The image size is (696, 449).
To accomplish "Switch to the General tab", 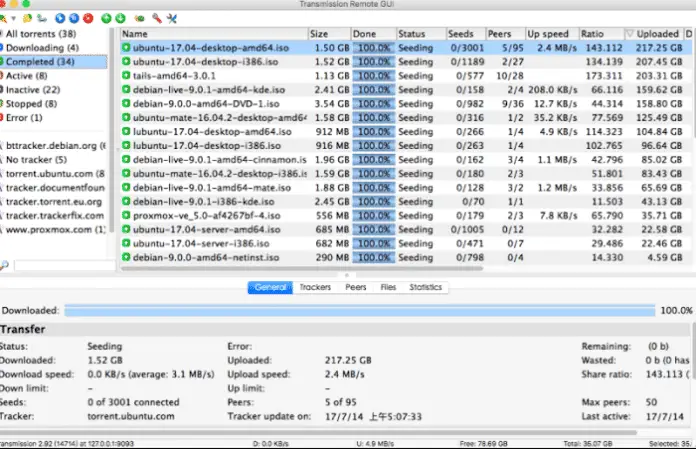I will [270, 287].
